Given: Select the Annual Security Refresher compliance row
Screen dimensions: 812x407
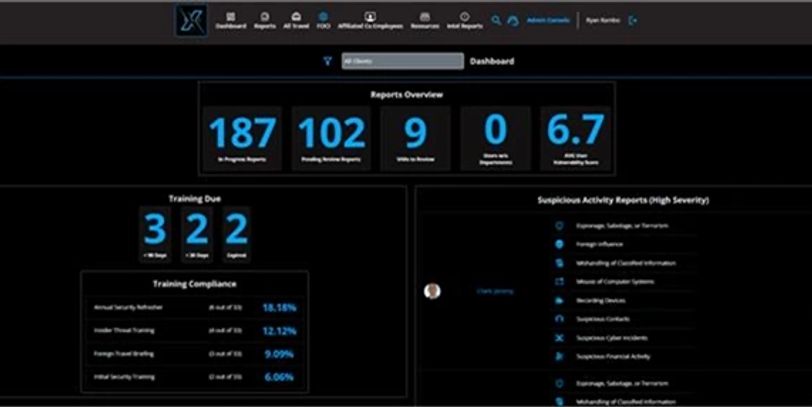Looking at the screenshot, I should click(194, 308).
